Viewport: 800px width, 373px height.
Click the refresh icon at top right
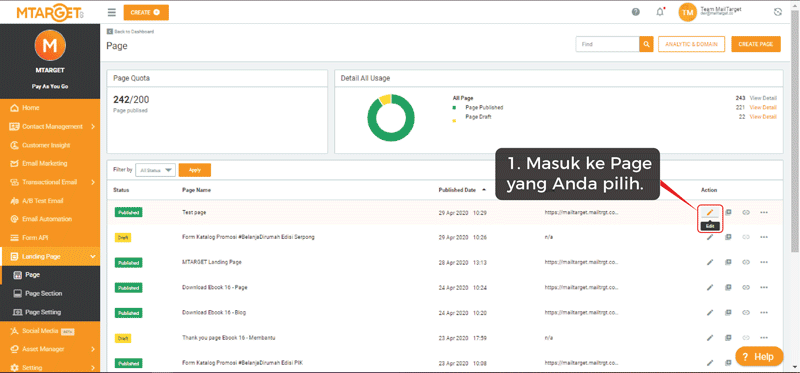[x=778, y=12]
